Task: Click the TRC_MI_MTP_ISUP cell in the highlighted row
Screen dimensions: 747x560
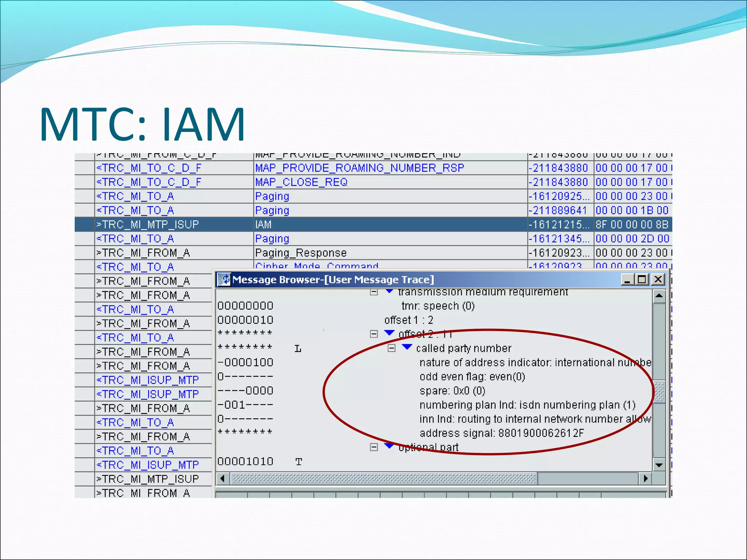Action: pos(174,224)
